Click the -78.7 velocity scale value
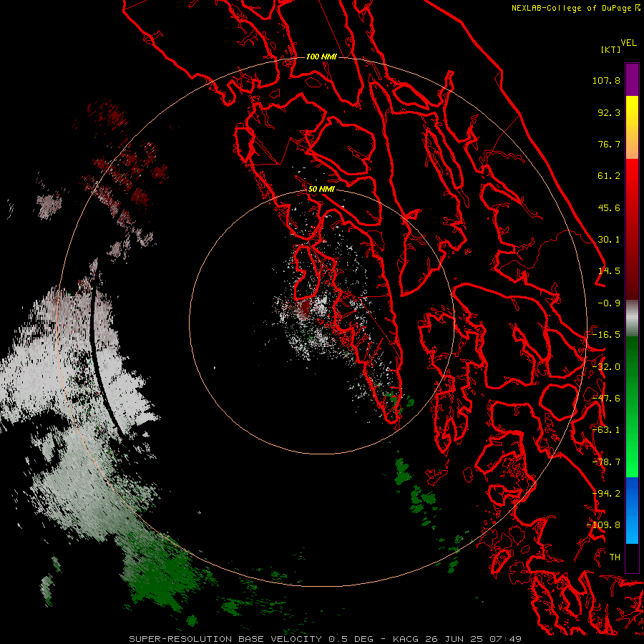The image size is (644, 644). tap(606, 462)
